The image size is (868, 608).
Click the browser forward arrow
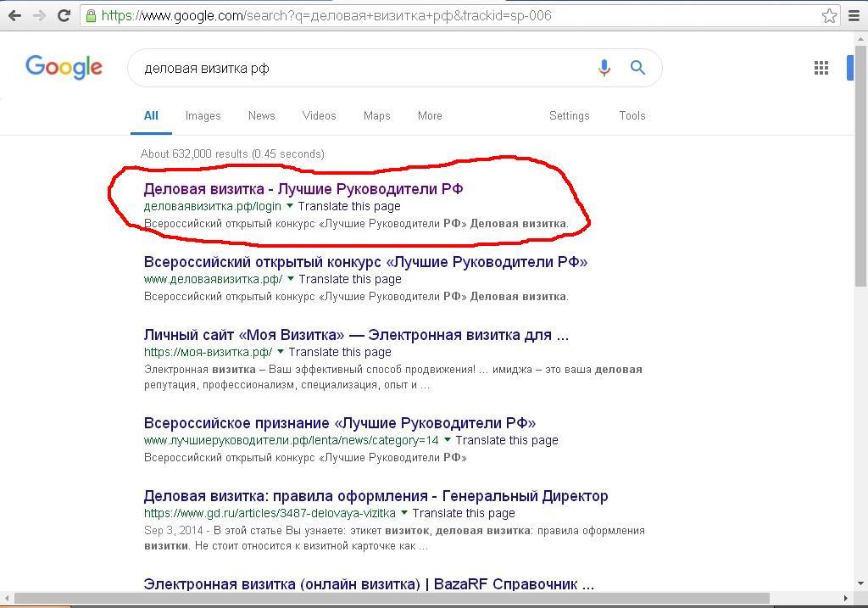pos(39,15)
